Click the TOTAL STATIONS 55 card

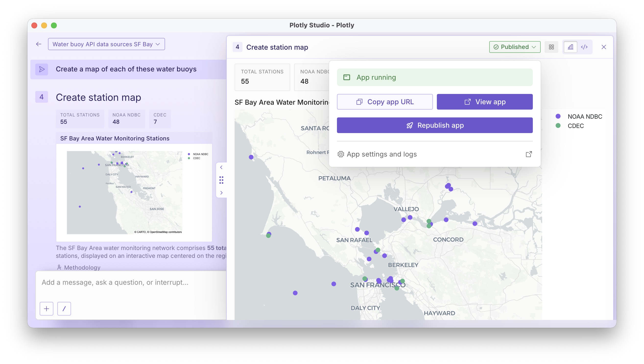click(x=262, y=77)
